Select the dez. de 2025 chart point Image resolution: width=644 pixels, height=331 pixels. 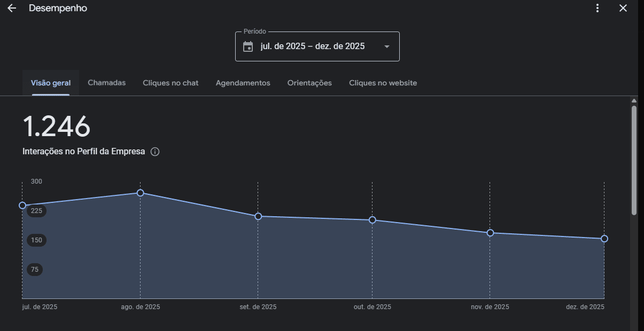coord(604,239)
